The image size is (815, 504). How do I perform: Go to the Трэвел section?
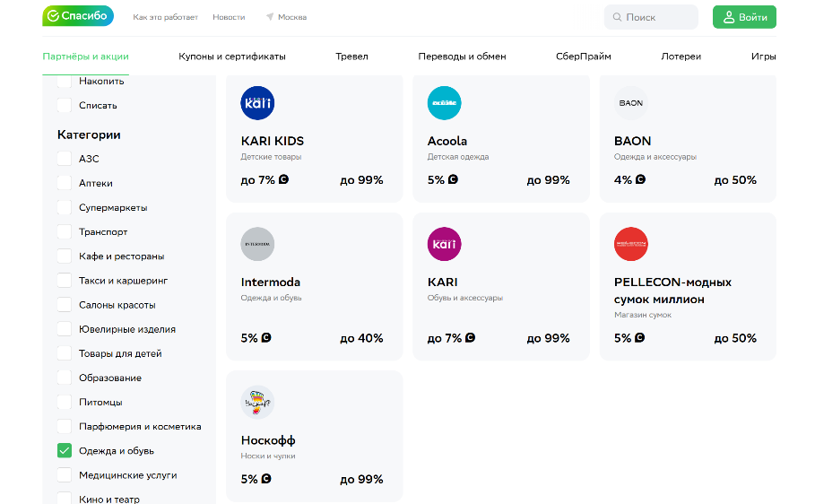coord(351,56)
